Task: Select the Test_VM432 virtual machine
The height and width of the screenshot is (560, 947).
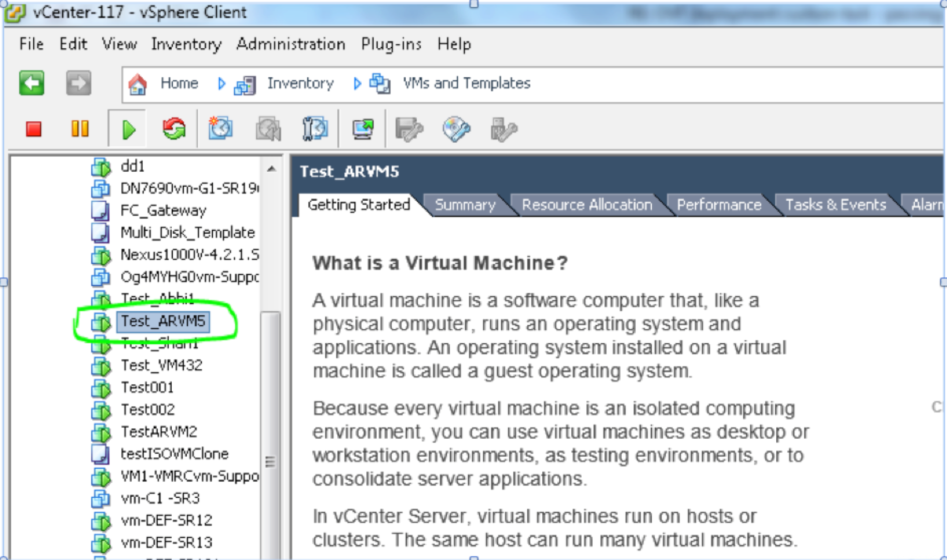Action: click(x=161, y=366)
